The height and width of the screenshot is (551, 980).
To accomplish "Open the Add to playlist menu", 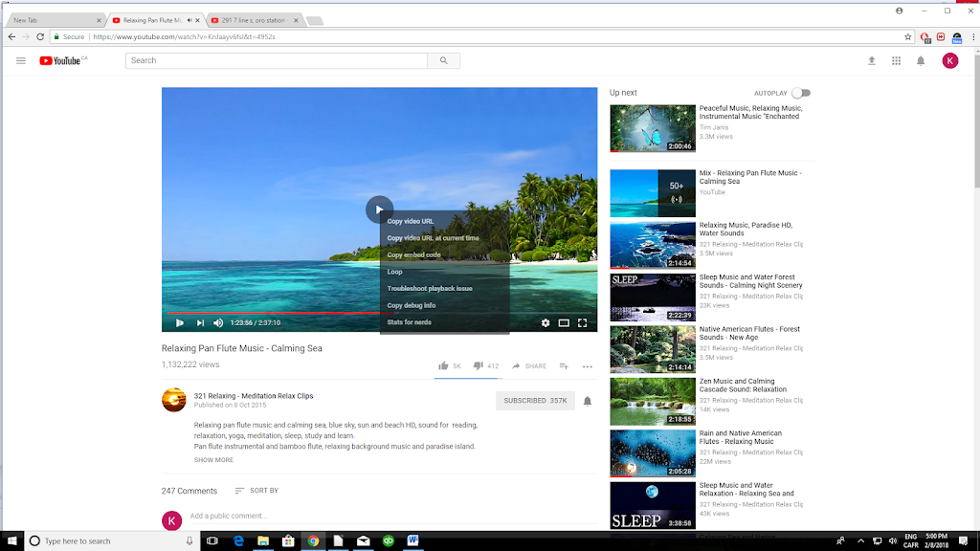I will coord(564,366).
